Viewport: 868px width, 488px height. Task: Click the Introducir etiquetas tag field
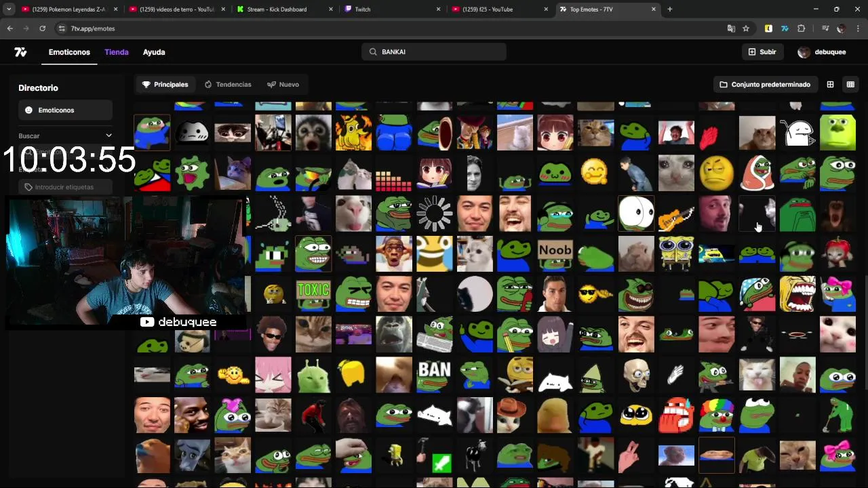[x=65, y=187]
